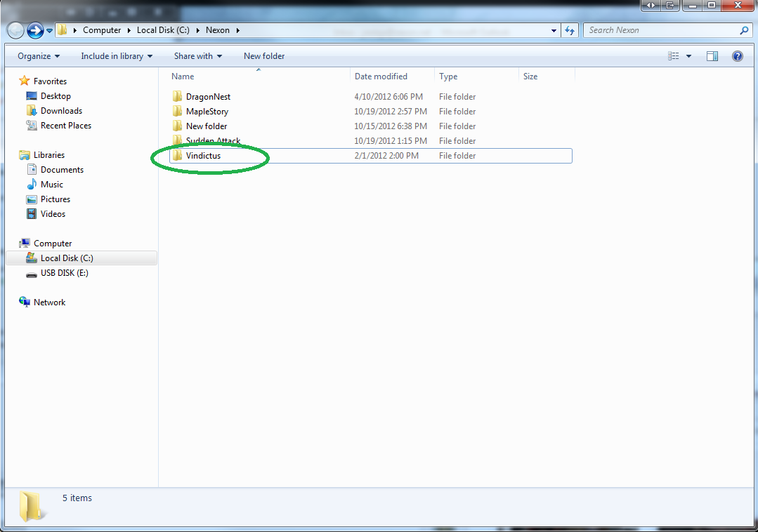
Task: Click date 10/15/2012 6:38 PM
Action: 391,126
